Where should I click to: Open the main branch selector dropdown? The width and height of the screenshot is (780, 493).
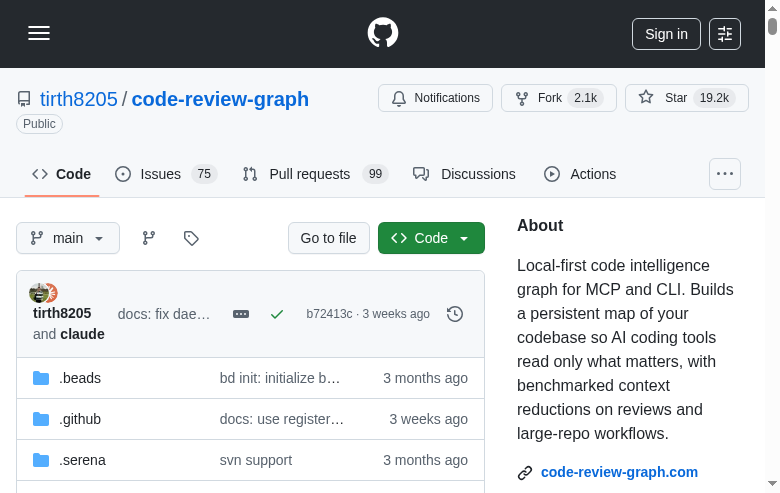click(x=68, y=238)
